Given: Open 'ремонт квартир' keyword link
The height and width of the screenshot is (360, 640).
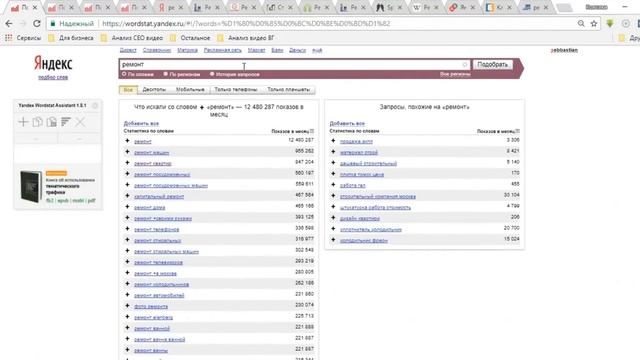Looking at the screenshot, I should point(153,163).
